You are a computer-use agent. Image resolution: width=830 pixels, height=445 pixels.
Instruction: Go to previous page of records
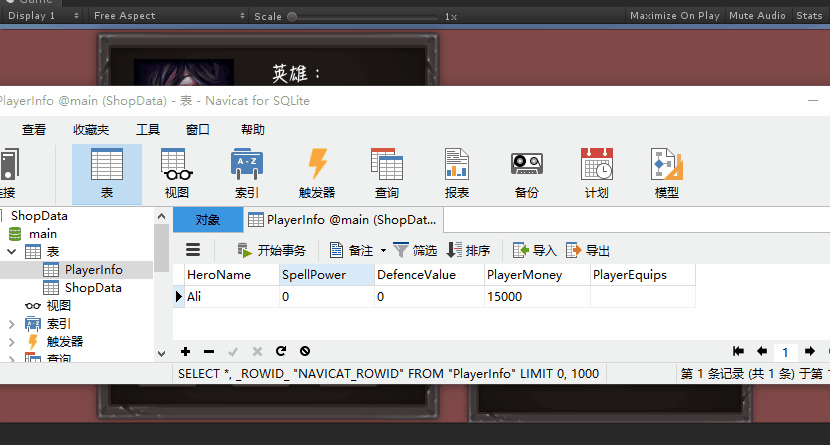click(x=762, y=351)
